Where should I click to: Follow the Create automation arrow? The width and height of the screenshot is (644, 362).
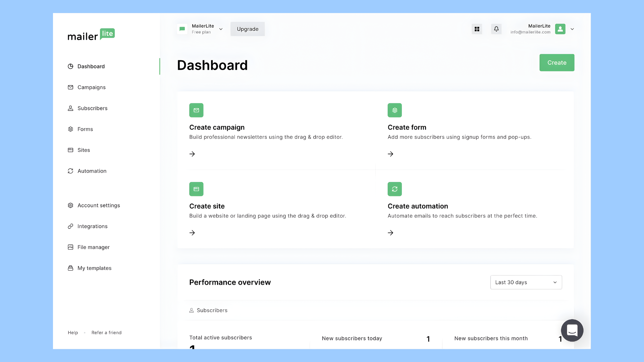(390, 233)
